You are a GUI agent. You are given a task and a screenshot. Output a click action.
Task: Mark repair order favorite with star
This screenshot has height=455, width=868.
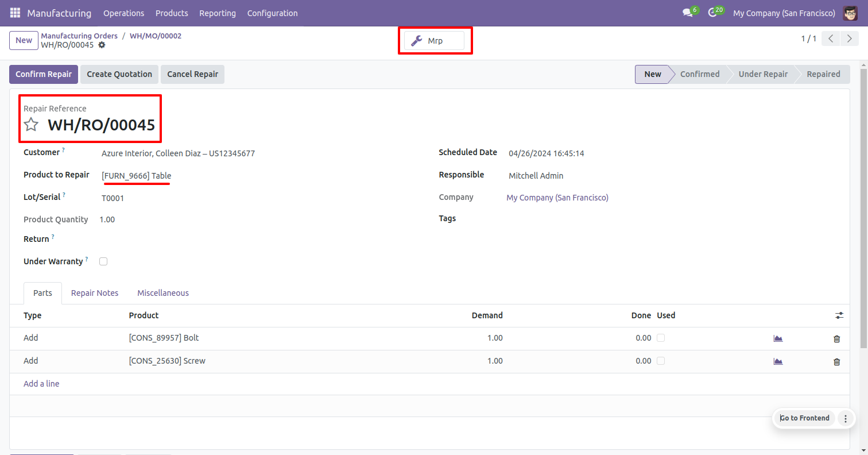point(31,125)
